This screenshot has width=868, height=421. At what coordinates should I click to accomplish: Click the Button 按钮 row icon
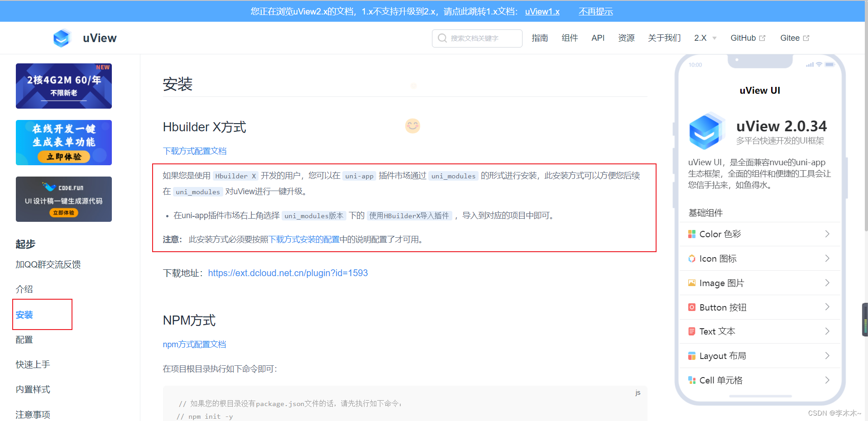692,307
